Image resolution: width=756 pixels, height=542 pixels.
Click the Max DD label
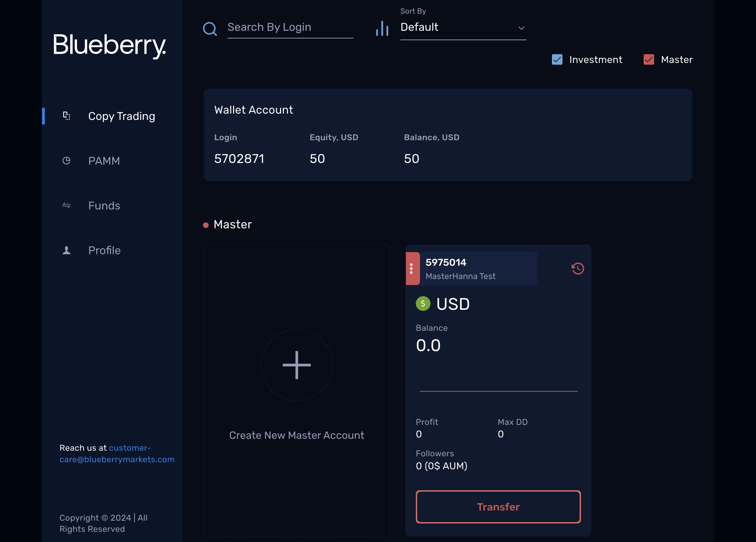[513, 422]
